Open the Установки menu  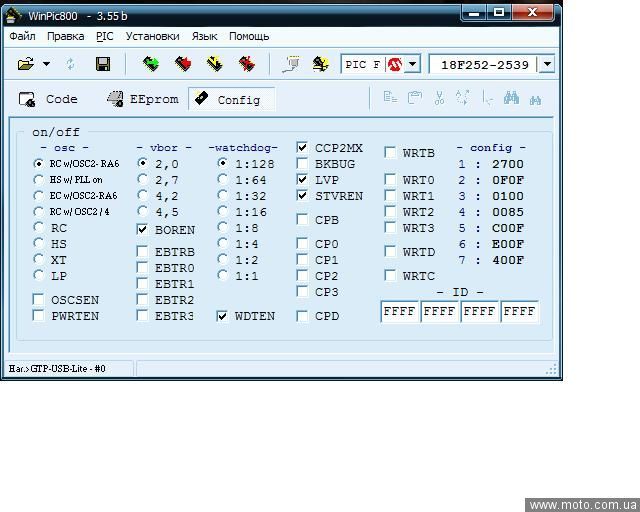[x=153, y=36]
